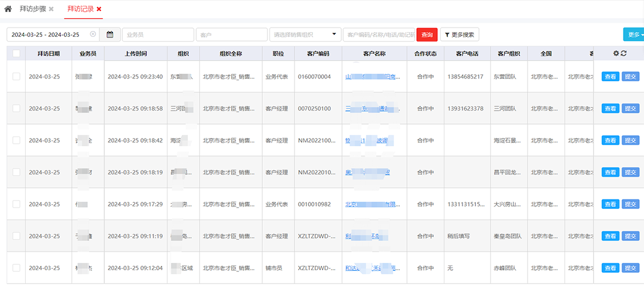Click the home icon in tab bar
The height and width of the screenshot is (286, 644).
8,9
